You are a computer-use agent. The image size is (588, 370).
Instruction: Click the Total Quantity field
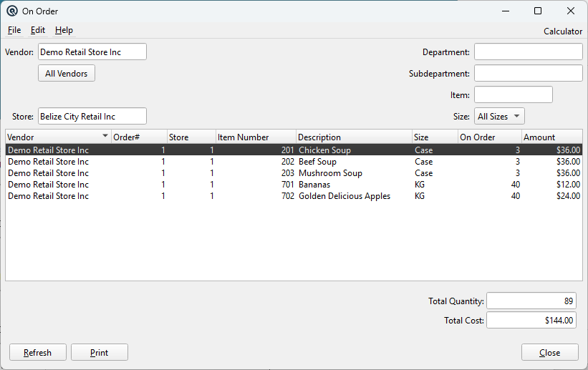[x=531, y=301]
